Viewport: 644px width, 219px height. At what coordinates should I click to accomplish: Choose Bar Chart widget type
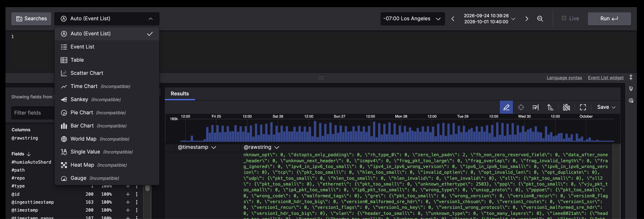(x=107, y=126)
